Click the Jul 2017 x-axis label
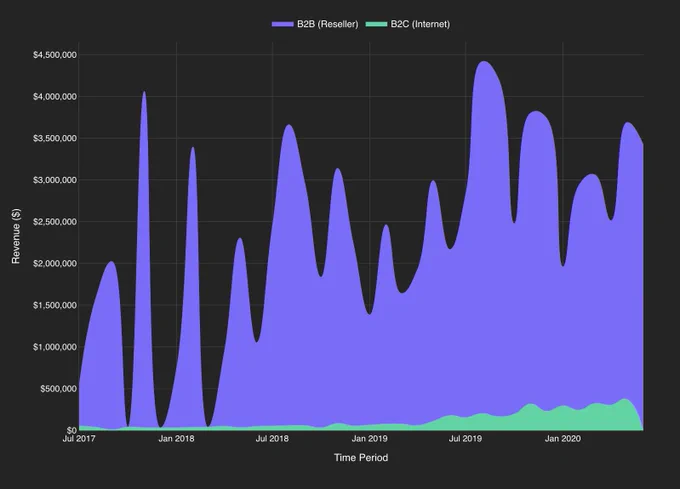 (79, 439)
